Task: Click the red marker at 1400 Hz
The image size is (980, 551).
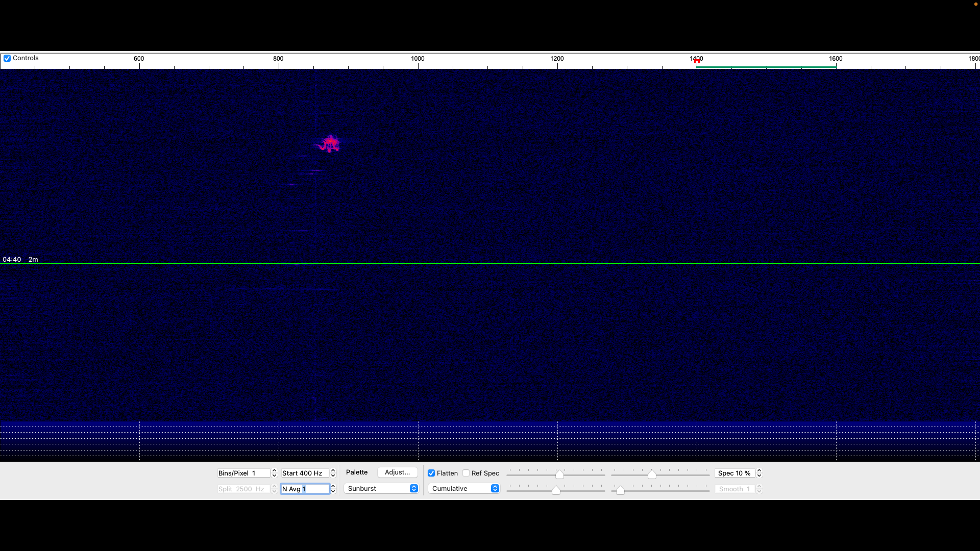Action: click(697, 61)
